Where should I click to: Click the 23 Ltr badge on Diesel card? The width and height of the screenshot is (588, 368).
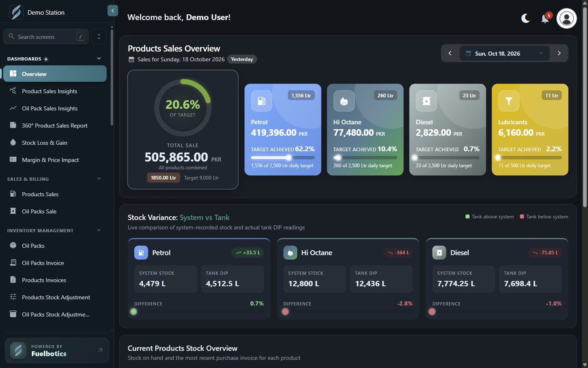tap(469, 95)
